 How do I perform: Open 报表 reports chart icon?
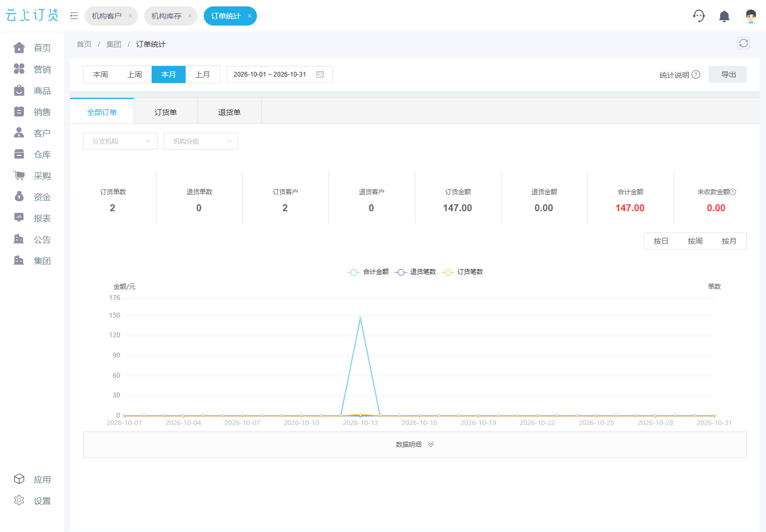(x=19, y=218)
